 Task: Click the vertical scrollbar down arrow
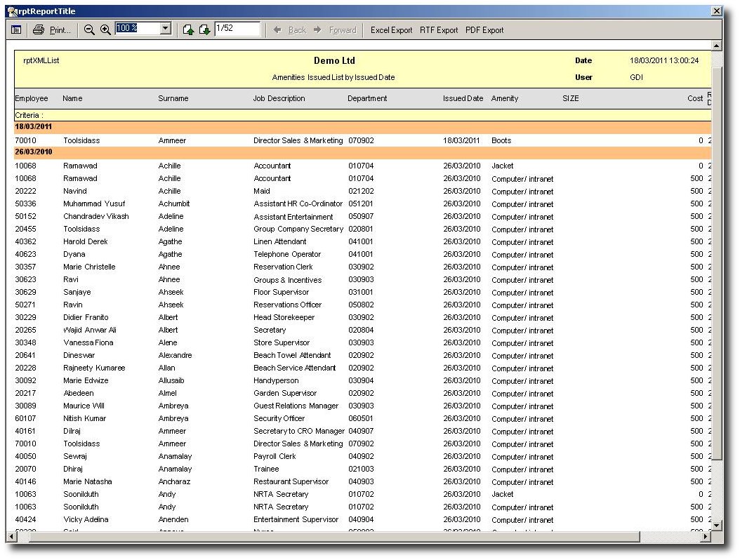point(716,525)
